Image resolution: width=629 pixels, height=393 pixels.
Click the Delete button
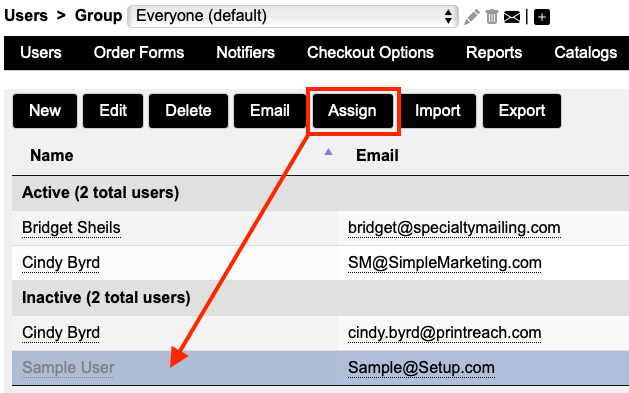coord(188,111)
